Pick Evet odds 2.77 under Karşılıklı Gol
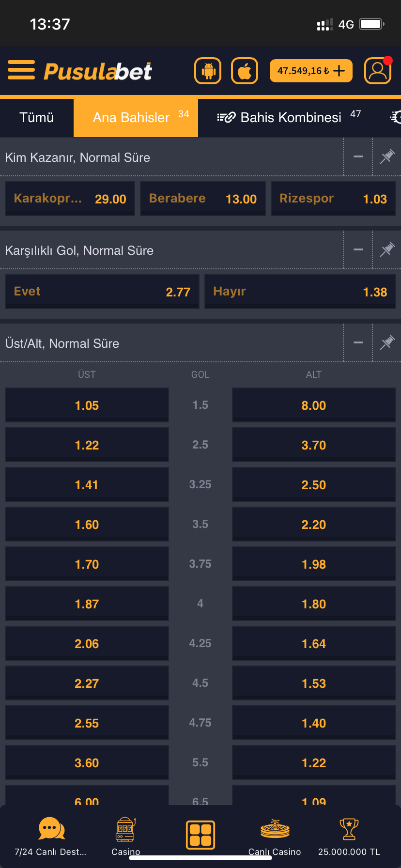 point(102,291)
